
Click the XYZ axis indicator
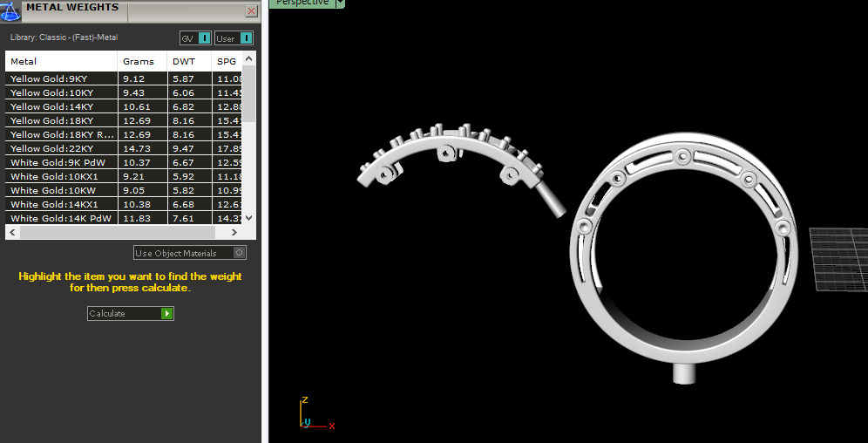[316, 413]
